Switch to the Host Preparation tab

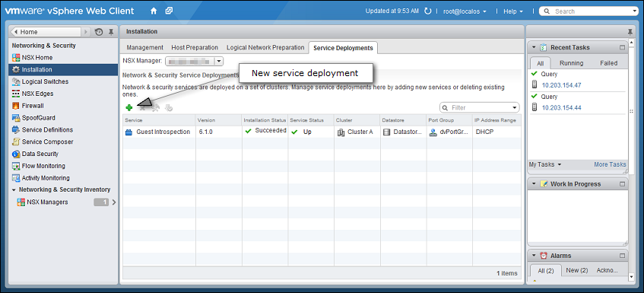(195, 48)
